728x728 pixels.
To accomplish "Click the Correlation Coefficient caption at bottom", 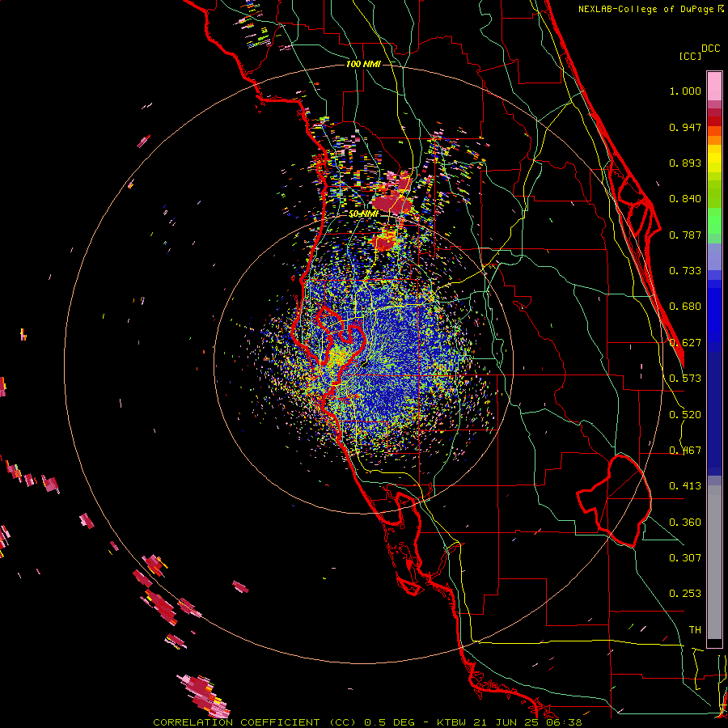I will tap(367, 722).
